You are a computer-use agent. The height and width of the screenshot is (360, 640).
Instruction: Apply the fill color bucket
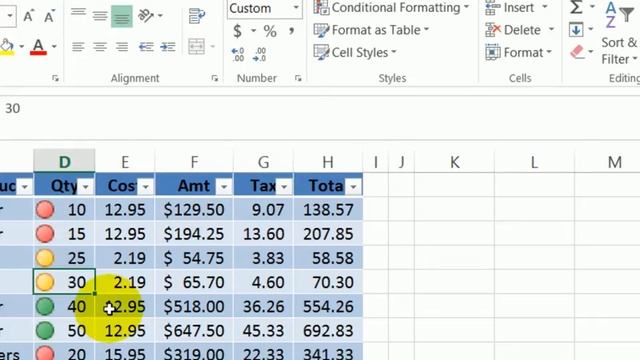pyautogui.click(x=7, y=47)
